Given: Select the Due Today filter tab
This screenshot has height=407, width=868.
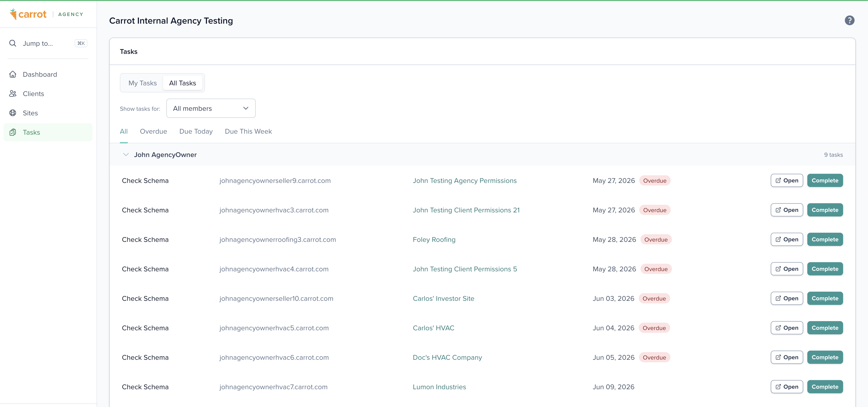Looking at the screenshot, I should click(196, 132).
